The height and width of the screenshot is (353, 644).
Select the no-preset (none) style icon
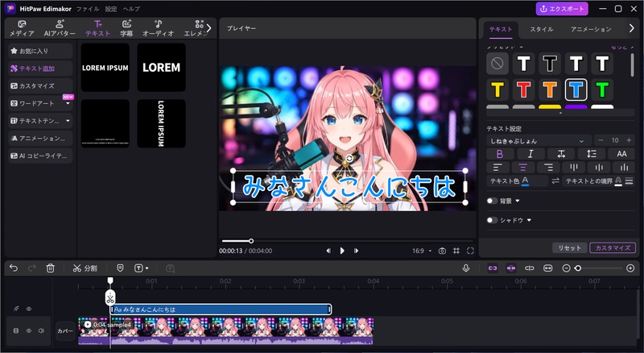497,64
